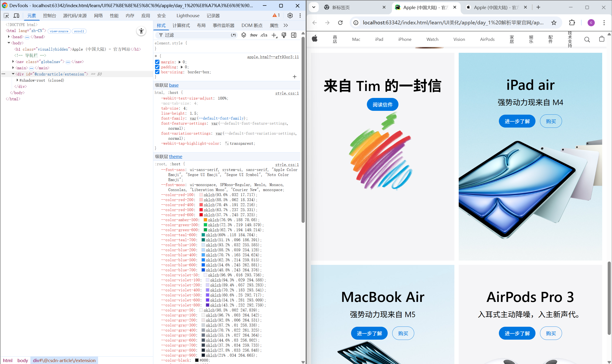The image size is (612, 364).
Task: Expand the margin shorthand value triangle
Action: point(180,62)
